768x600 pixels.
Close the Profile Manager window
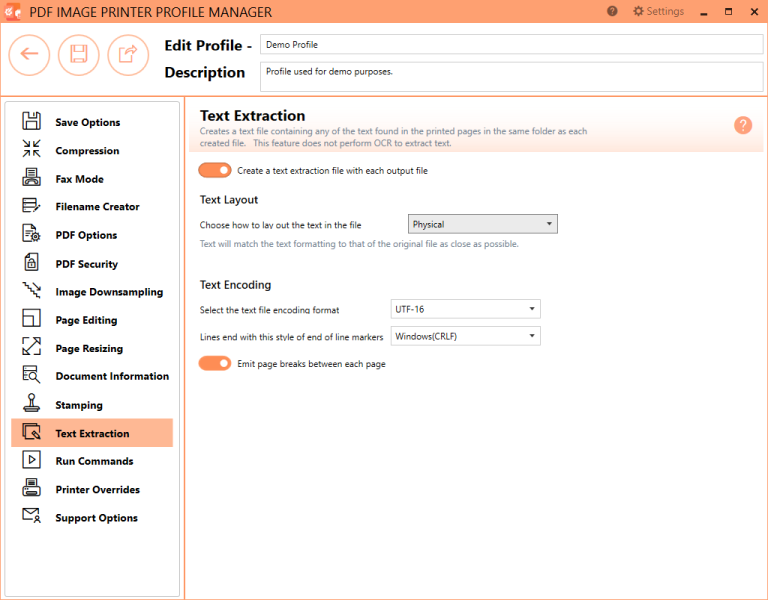tap(754, 12)
